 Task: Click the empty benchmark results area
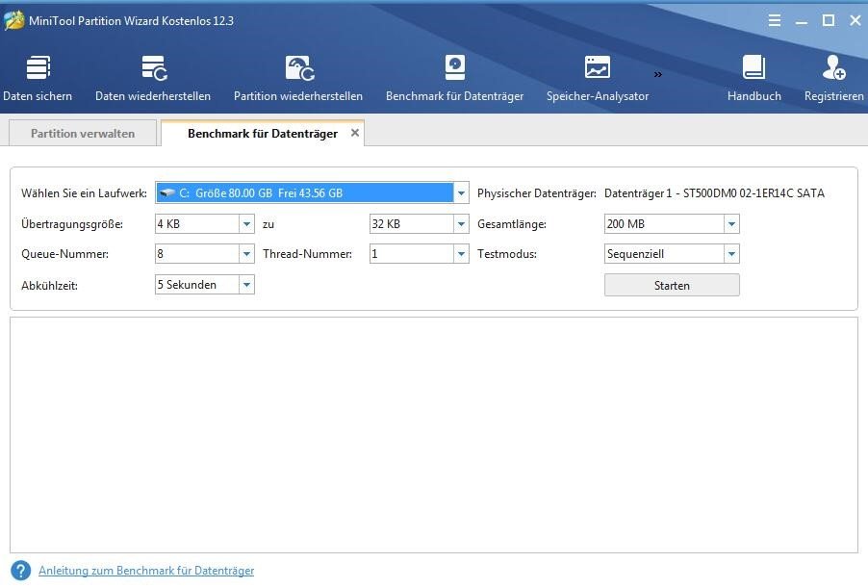[434, 435]
